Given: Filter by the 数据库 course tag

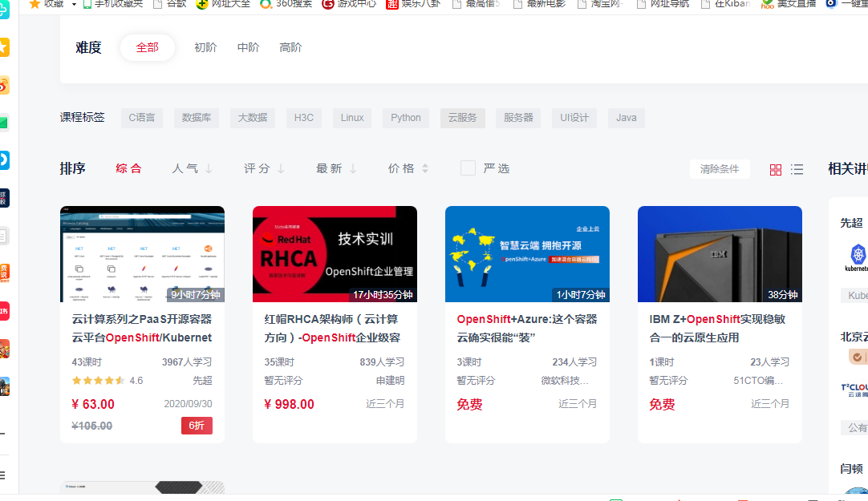Looking at the screenshot, I should pos(197,118).
